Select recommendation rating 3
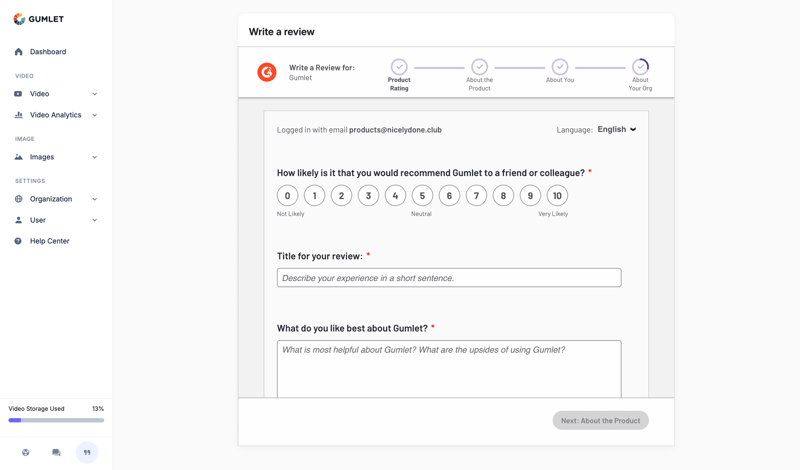This screenshot has width=800, height=470. click(x=368, y=195)
